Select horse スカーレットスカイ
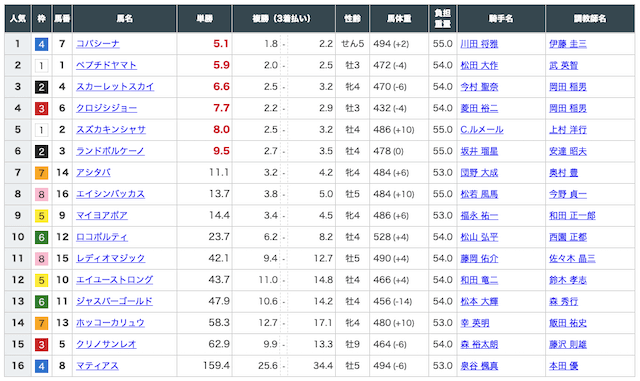The height and width of the screenshot is (381, 640). pos(115,87)
